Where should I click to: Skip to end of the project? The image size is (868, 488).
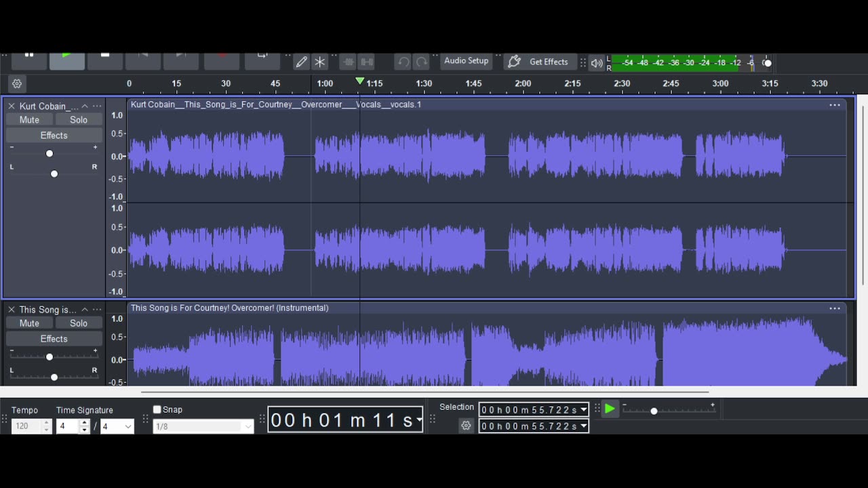click(x=181, y=61)
